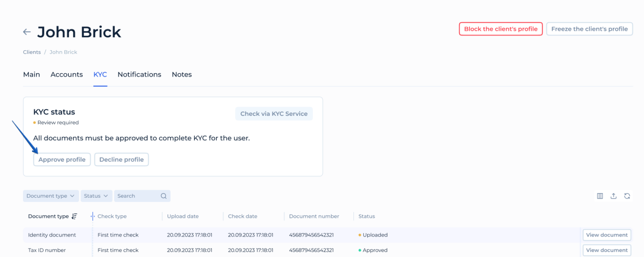Toggle sorting via the Document type sort icon
644x257 pixels.
(75, 216)
